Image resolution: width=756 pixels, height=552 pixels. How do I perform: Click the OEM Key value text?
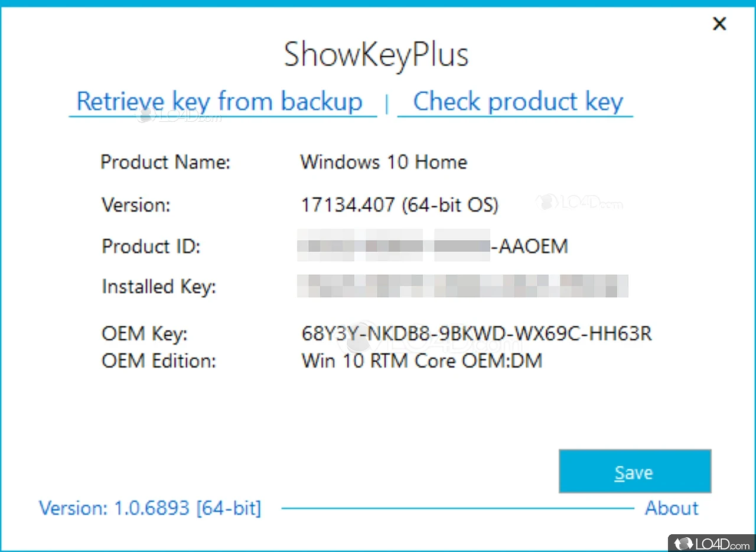[476, 334]
